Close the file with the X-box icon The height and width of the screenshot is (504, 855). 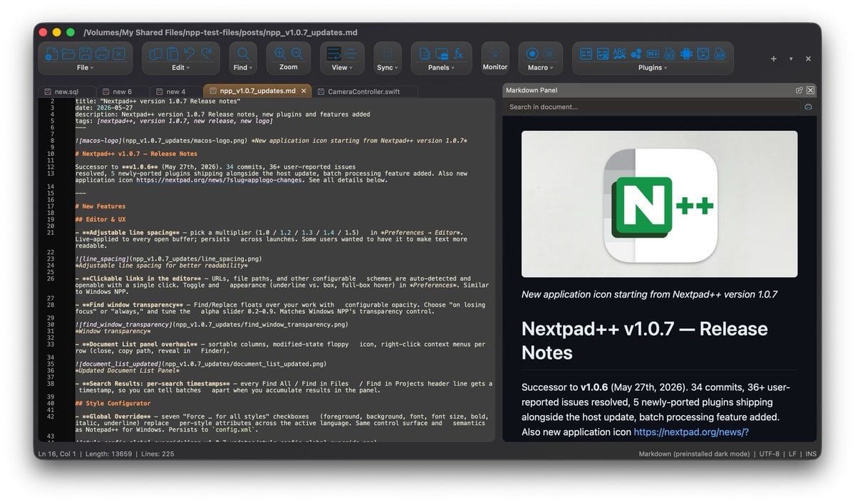pos(119,53)
